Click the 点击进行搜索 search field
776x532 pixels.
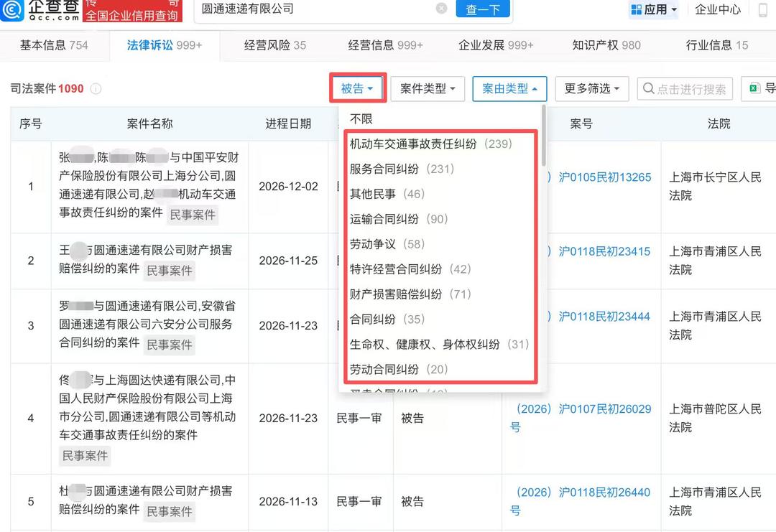coord(685,89)
